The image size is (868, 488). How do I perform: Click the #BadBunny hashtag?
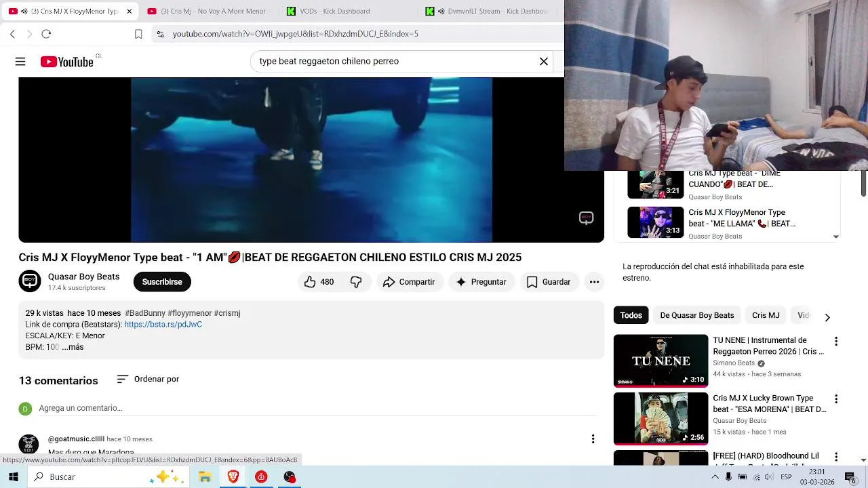[145, 313]
